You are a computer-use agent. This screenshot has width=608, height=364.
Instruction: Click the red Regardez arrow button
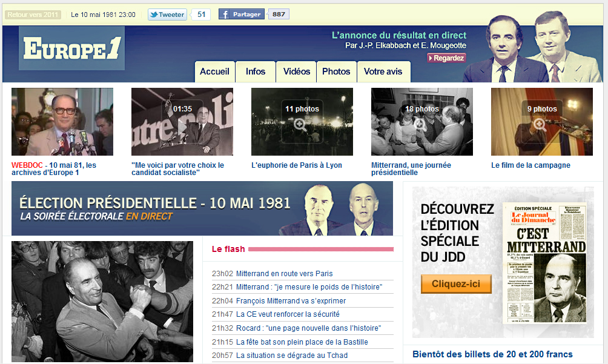click(446, 58)
